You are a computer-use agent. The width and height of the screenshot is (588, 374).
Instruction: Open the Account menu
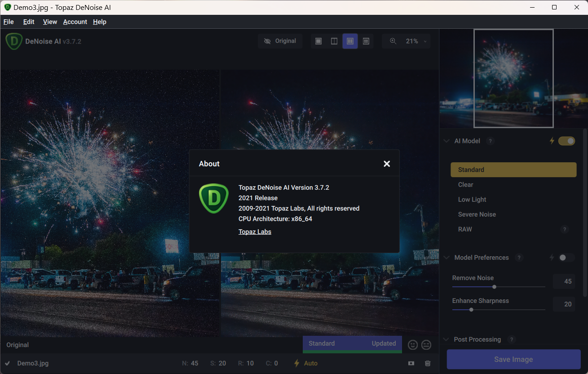[75, 22]
